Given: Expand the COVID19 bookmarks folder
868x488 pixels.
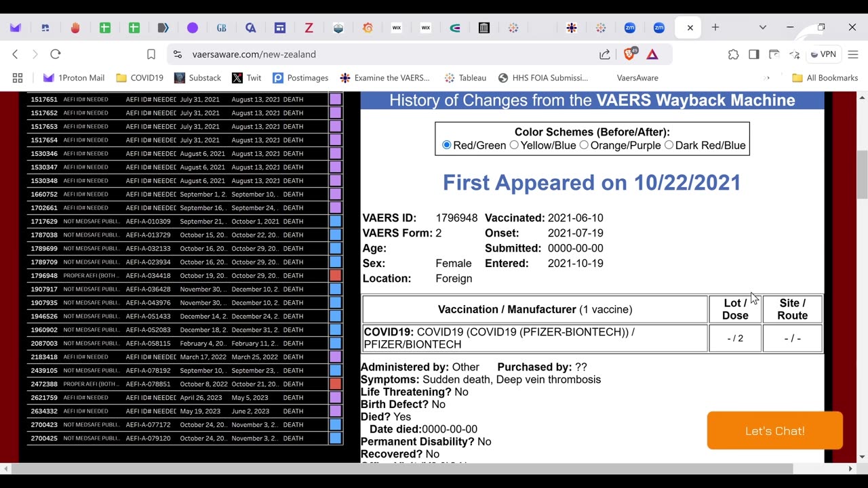Looking at the screenshot, I should tap(140, 78).
